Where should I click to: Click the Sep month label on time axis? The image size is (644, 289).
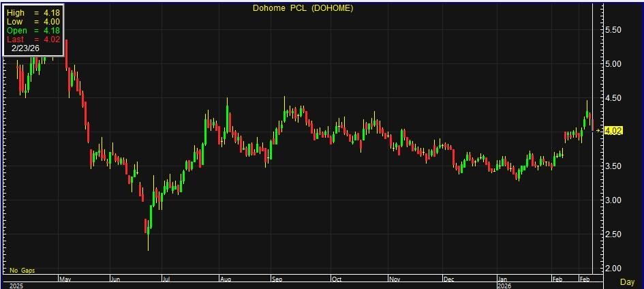[278, 279]
